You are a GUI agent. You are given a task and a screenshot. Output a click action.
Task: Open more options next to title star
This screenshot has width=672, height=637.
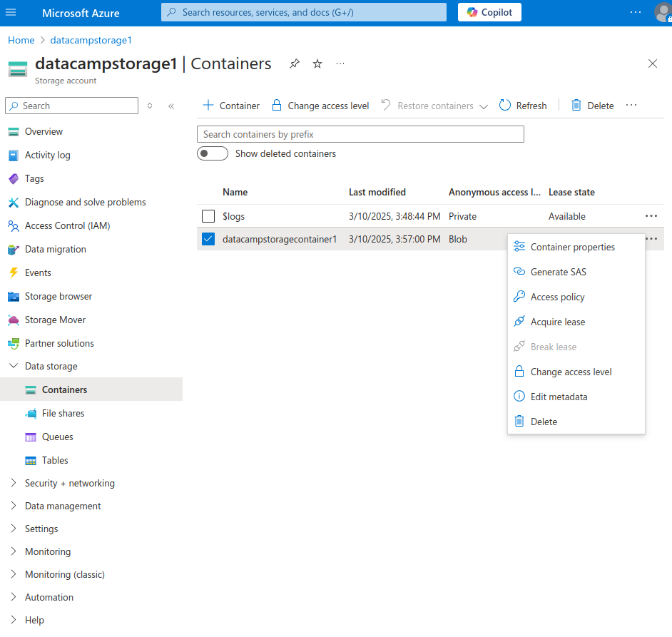click(340, 64)
